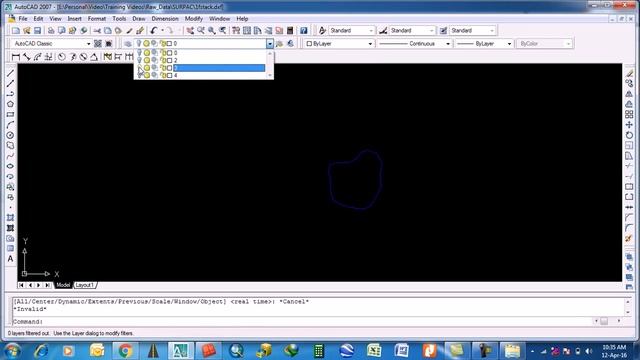Open the table style Standard dropdown
The height and width of the screenshot is (360, 640).
click(492, 31)
